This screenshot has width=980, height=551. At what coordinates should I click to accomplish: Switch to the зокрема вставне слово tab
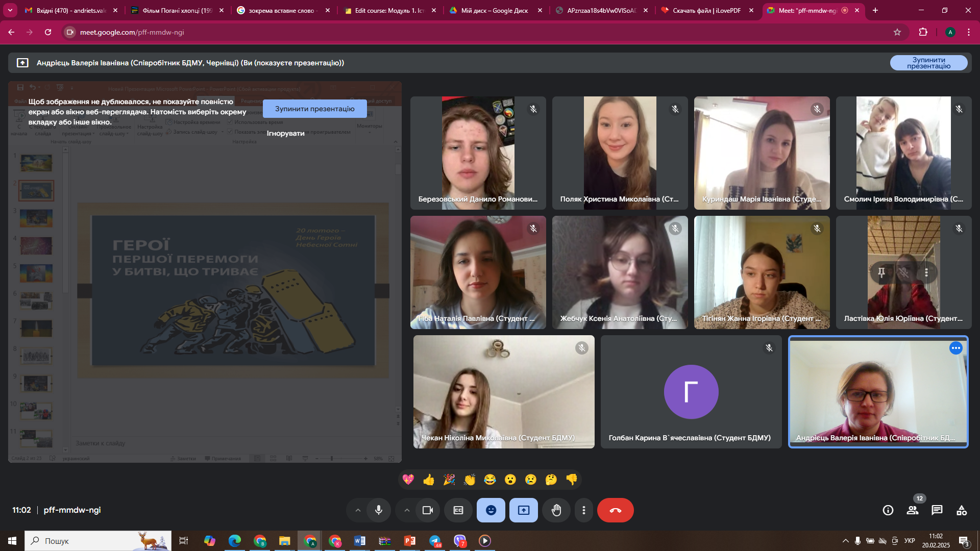283,10
